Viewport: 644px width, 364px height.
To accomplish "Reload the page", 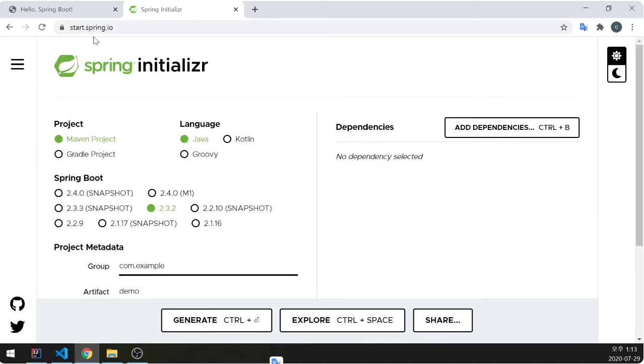I will click(42, 27).
